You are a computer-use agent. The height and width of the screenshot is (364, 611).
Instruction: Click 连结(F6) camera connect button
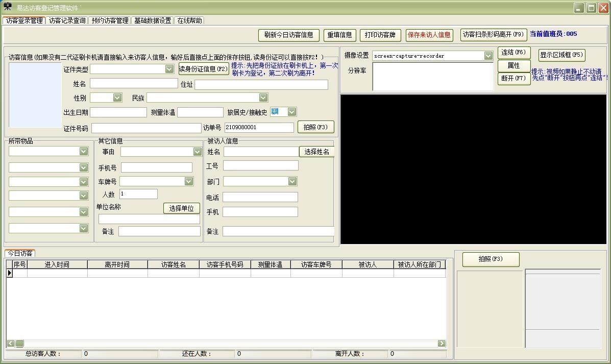(514, 53)
